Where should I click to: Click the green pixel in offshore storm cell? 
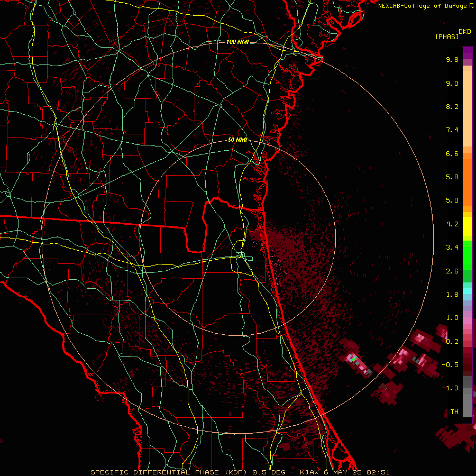[x=353, y=359]
